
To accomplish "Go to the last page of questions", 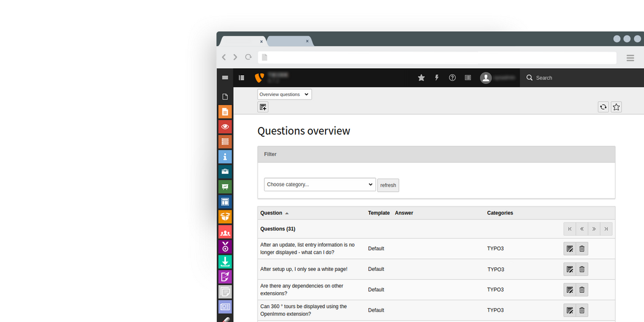I will tap(606, 229).
